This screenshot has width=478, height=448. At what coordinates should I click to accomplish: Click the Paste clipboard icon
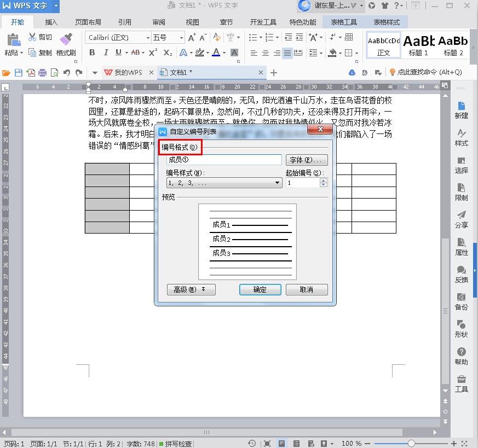12,39
